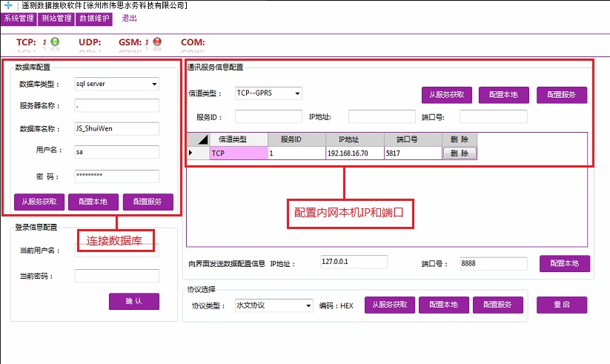610x364 pixels.
Task: Click the row selector arrow beside TCP row
Action: pos(190,153)
